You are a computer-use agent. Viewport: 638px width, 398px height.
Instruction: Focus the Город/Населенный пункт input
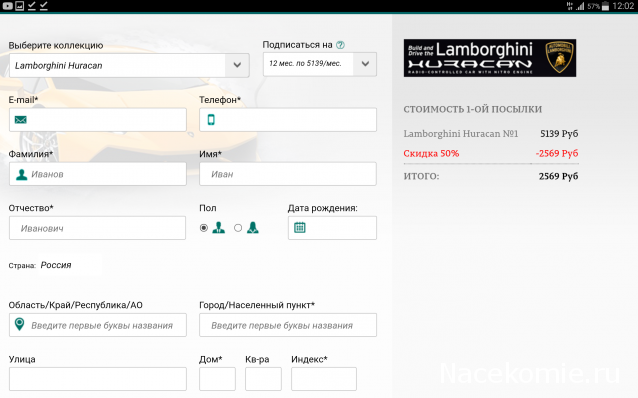(288, 325)
